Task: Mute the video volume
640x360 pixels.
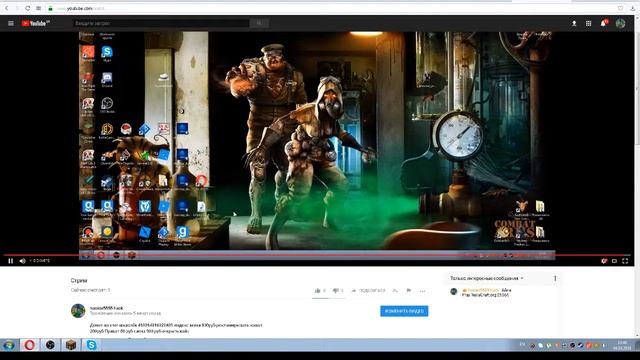Action: 22,261
